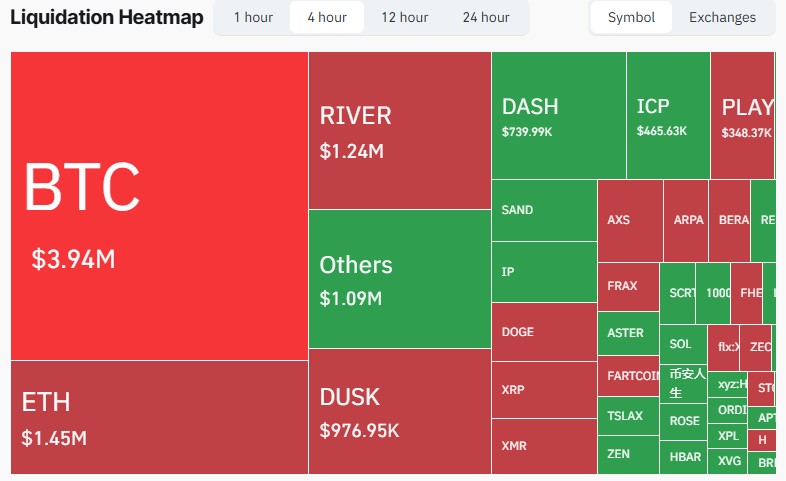This screenshot has width=786, height=481.
Task: Click the ICP $465.63K tile
Action: click(668, 115)
